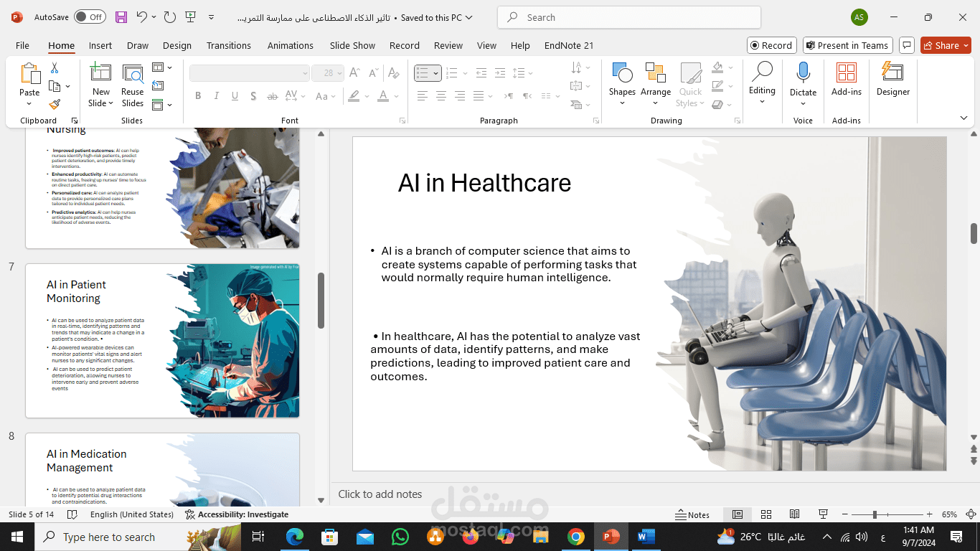980x551 pixels.
Task: Click the Cut scissors icon
Action: tap(55, 68)
